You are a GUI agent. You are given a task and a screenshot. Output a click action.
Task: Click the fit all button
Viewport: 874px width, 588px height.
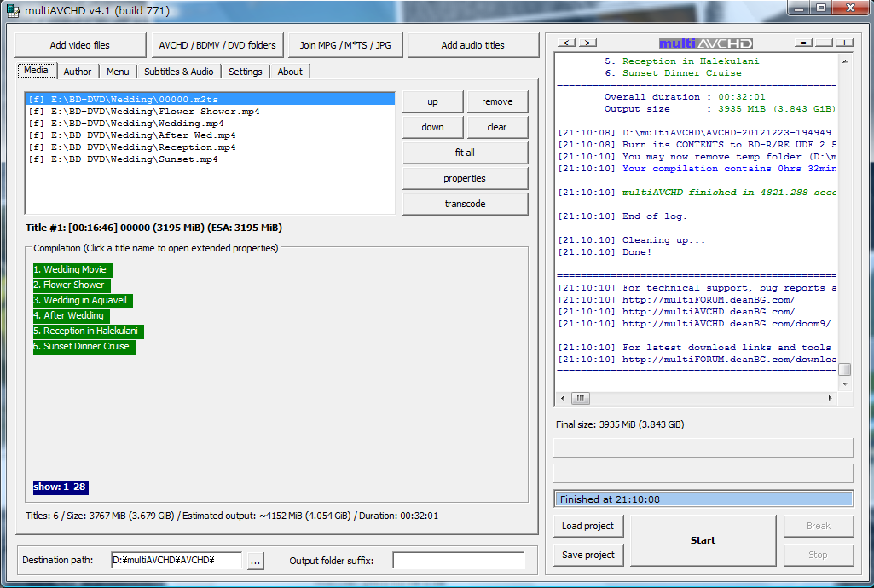[465, 153]
